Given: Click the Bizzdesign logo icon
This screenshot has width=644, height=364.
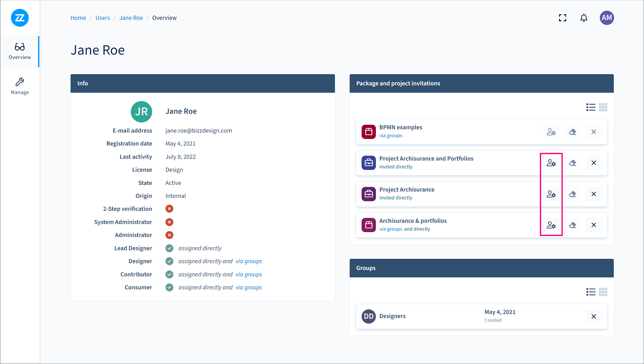Looking at the screenshot, I should [20, 18].
